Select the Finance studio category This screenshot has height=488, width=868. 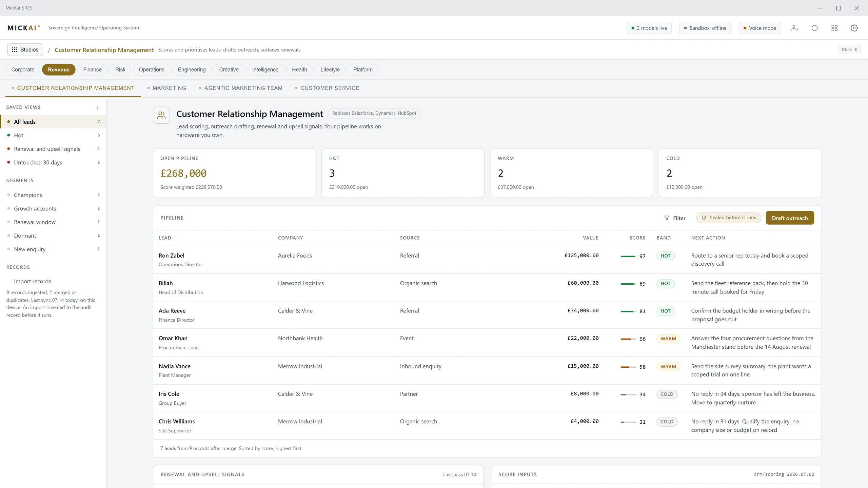[x=92, y=69]
